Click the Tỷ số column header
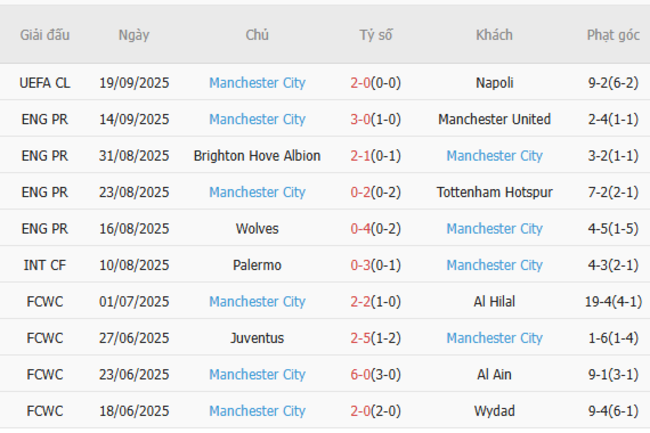Image resolution: width=650 pixels, height=433 pixels. click(x=376, y=35)
